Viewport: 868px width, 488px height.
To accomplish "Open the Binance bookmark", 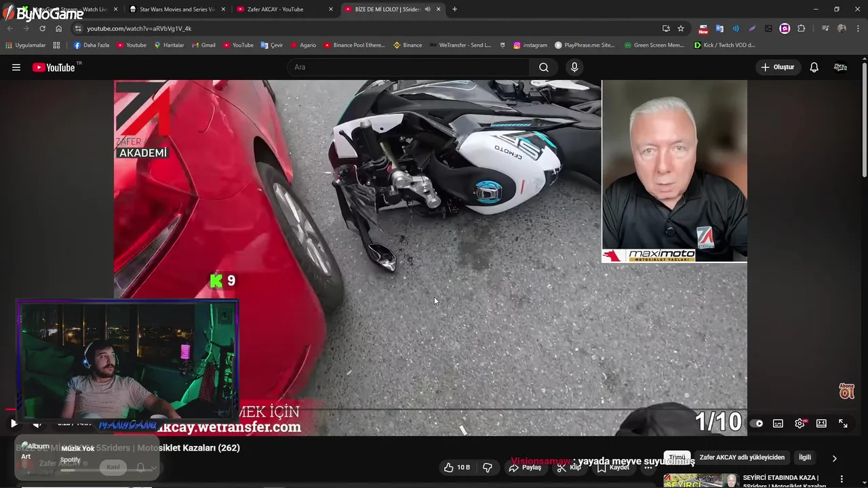I will click(x=407, y=45).
